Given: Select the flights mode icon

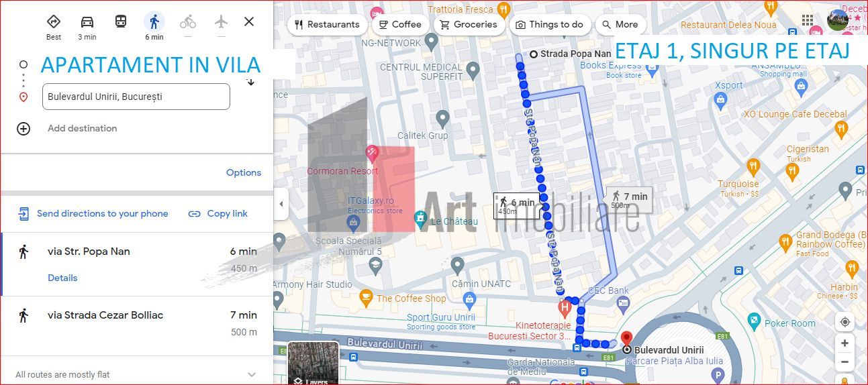Looking at the screenshot, I should [x=222, y=21].
